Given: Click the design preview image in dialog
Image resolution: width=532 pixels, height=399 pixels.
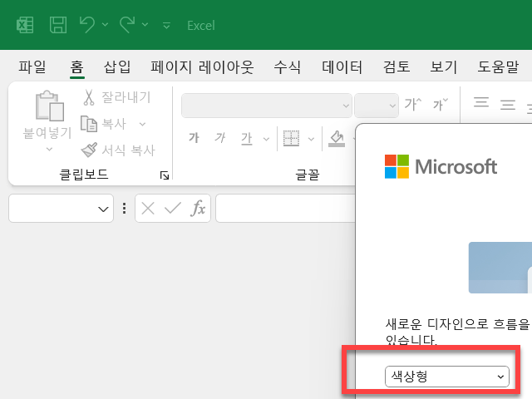Looking at the screenshot, I should tap(500, 268).
